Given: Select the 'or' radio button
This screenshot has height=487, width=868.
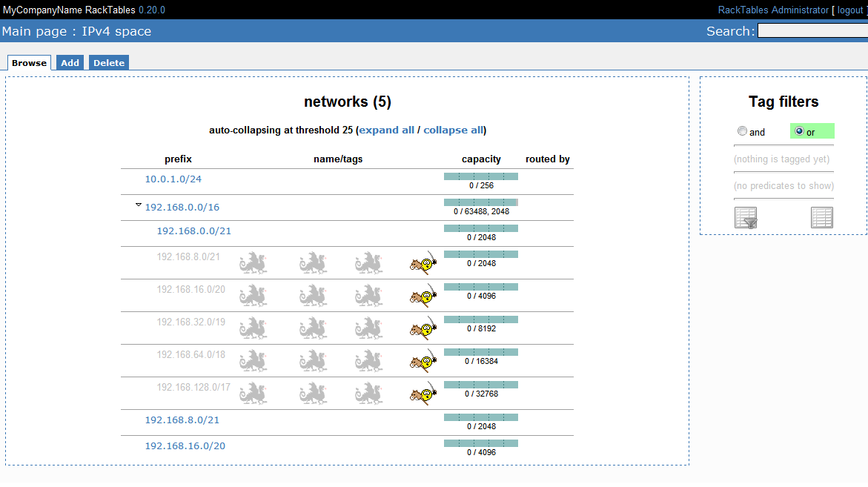Looking at the screenshot, I should [799, 131].
